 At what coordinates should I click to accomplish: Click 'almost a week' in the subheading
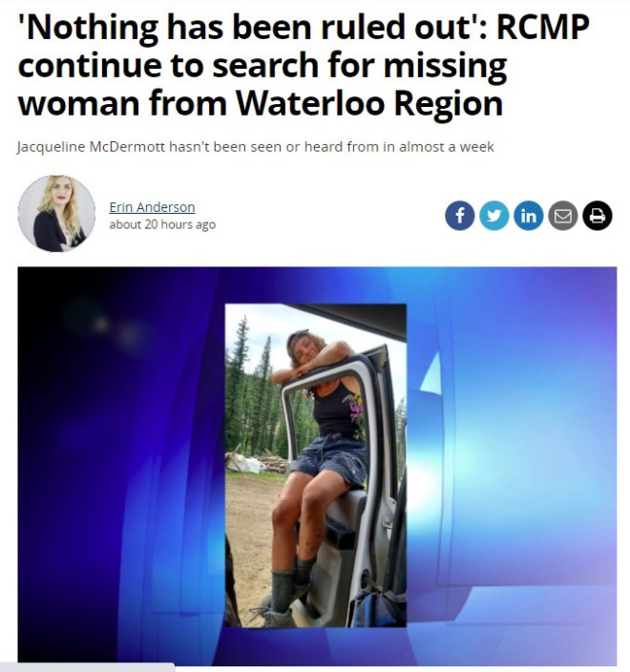447,147
